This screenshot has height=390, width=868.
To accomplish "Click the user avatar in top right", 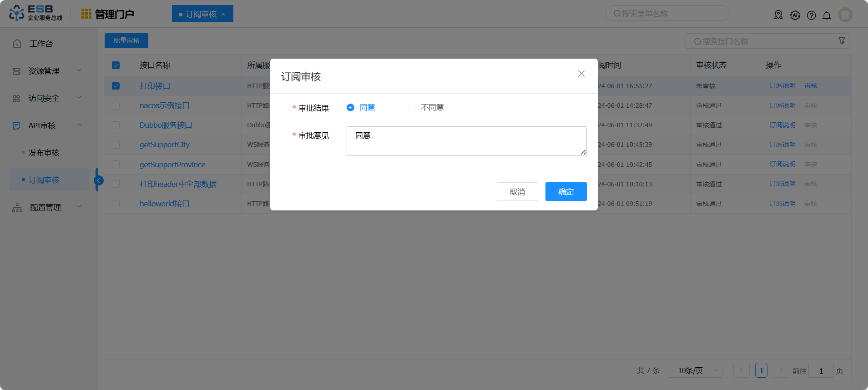I will pos(845,15).
